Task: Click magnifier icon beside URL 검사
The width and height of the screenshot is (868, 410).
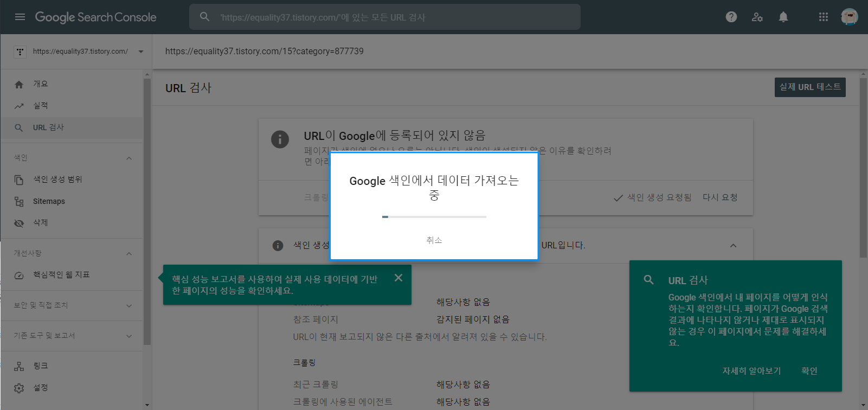Action: click(x=19, y=128)
